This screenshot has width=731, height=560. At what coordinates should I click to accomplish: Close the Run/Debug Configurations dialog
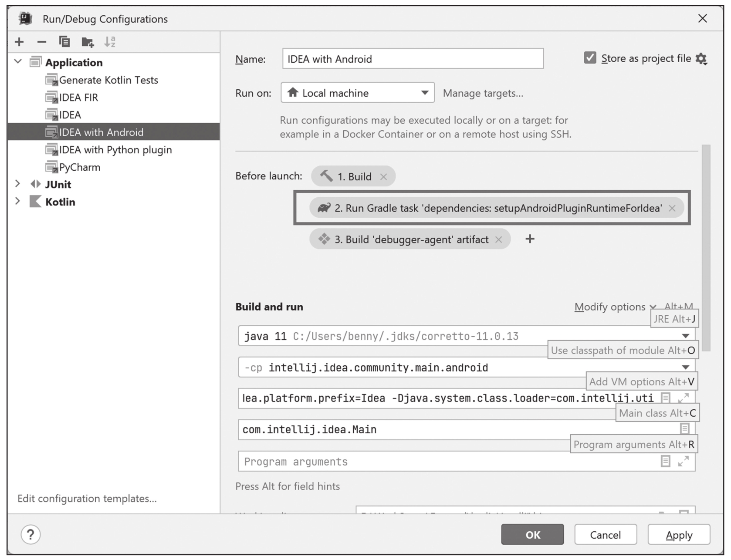pos(702,19)
